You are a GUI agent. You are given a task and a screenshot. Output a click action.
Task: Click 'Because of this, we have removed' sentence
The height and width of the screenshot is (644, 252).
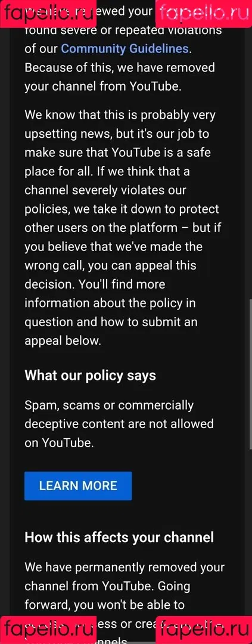pos(119,67)
